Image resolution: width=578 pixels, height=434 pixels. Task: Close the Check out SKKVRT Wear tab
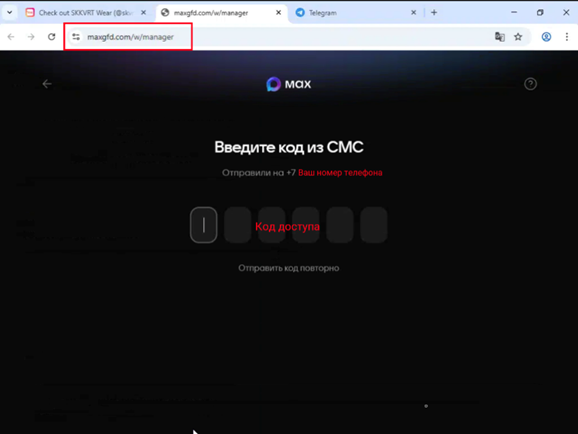143,13
